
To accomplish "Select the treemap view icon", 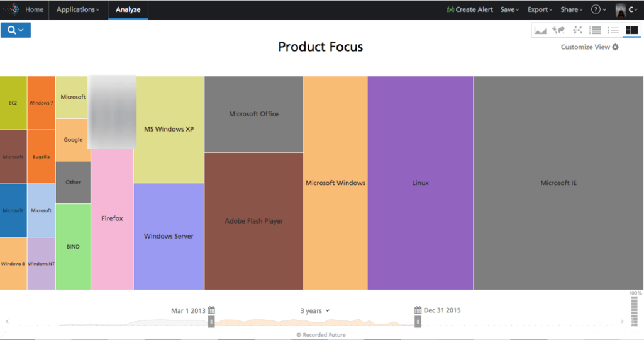I will point(631,30).
